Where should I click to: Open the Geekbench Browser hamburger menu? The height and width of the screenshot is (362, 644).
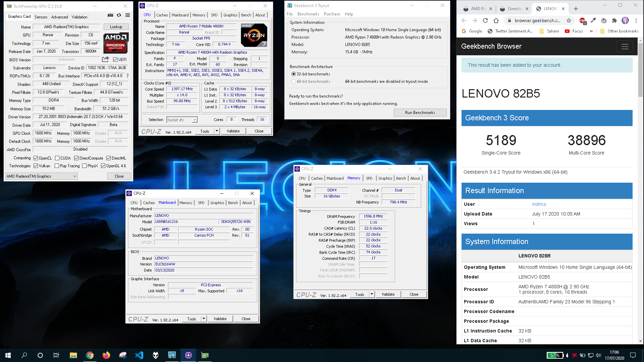(625, 47)
